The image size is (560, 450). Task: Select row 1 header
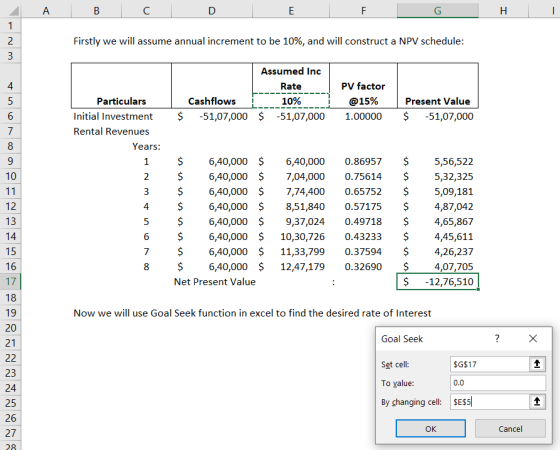coord(10,26)
